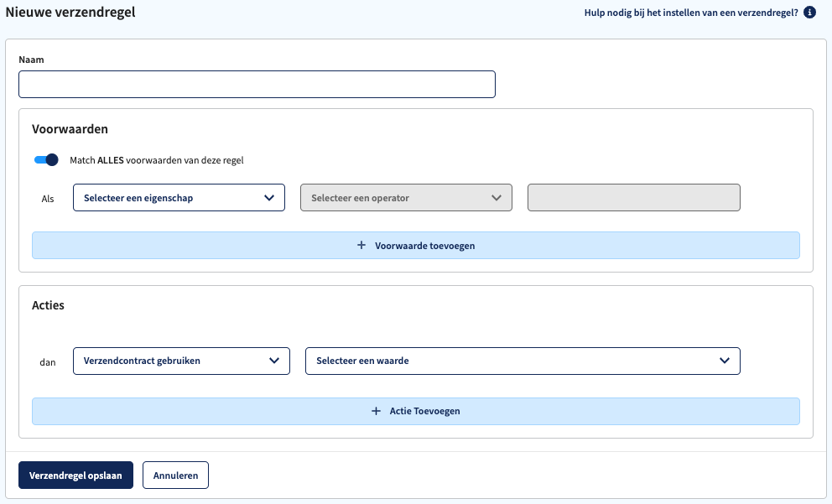Click the info icon next to the help link
The image size is (832, 504).
tap(809, 13)
